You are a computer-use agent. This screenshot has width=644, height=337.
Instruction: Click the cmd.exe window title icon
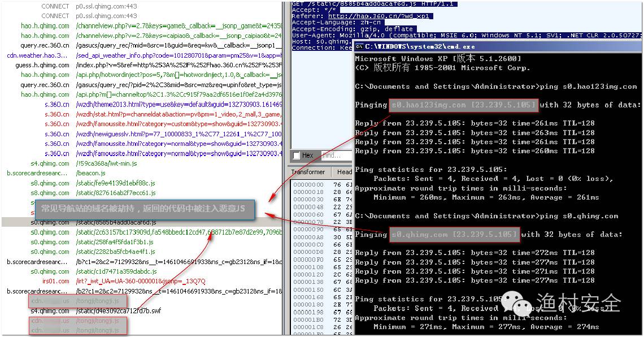[x=359, y=46]
